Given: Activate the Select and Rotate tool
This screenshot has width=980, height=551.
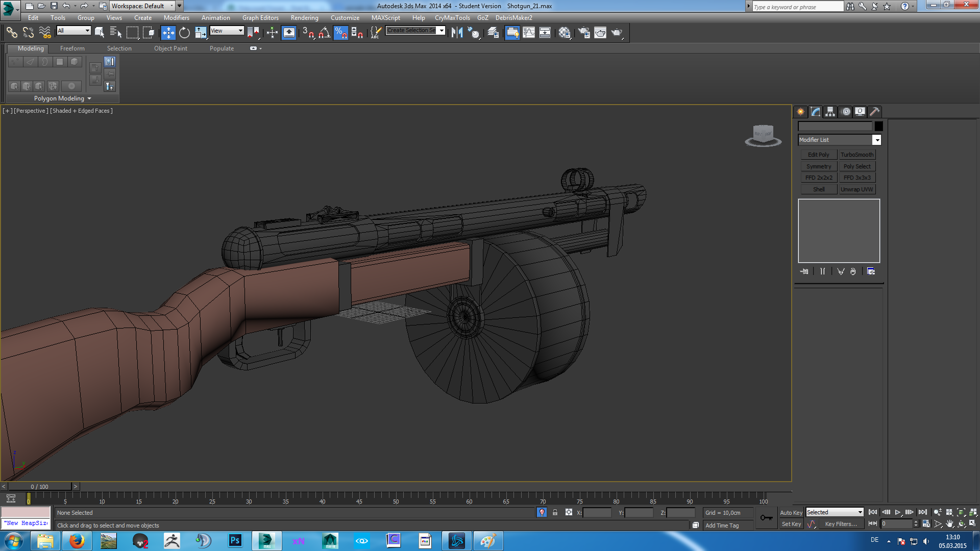Looking at the screenshot, I should click(184, 33).
